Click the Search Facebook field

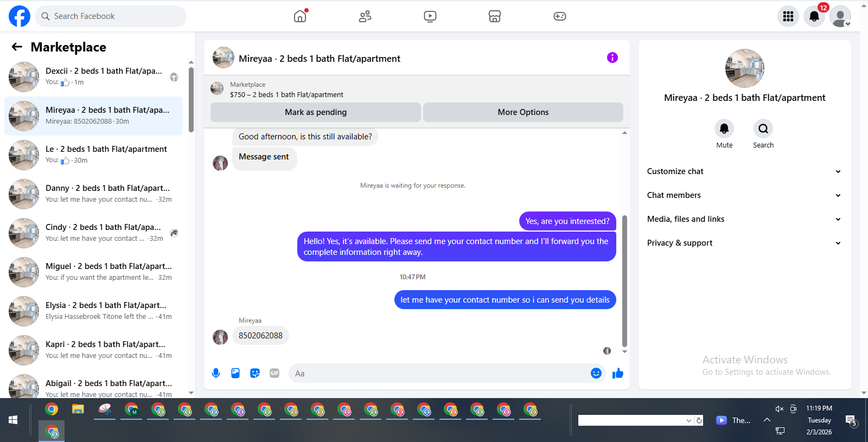(111, 16)
